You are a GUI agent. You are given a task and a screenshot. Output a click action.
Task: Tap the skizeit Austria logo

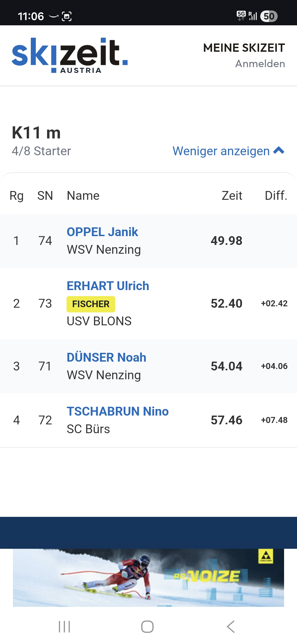point(70,55)
